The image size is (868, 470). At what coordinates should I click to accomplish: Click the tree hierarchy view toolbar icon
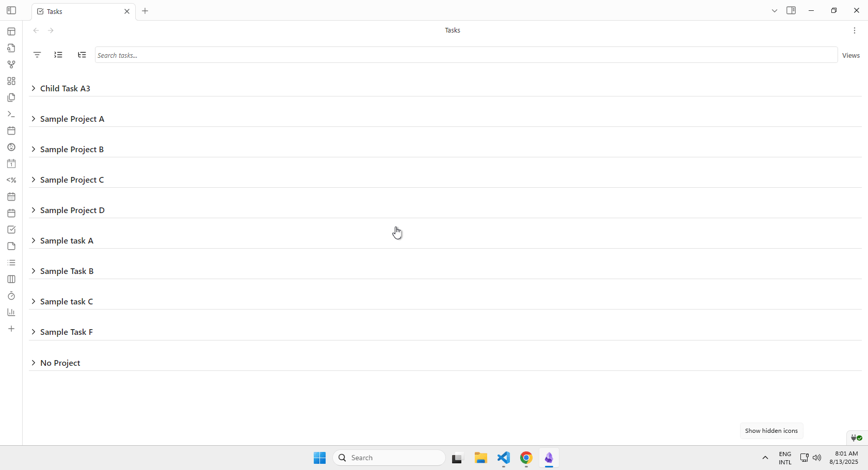[82, 55]
